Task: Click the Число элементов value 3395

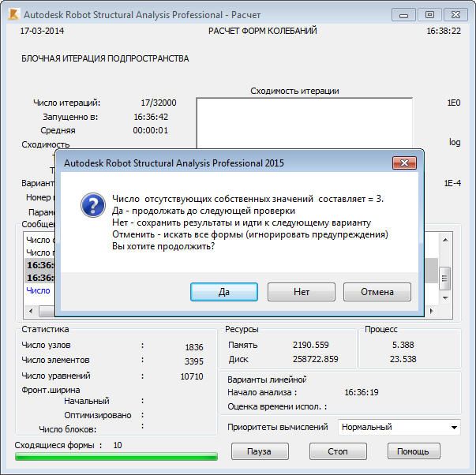Action: 193,361
